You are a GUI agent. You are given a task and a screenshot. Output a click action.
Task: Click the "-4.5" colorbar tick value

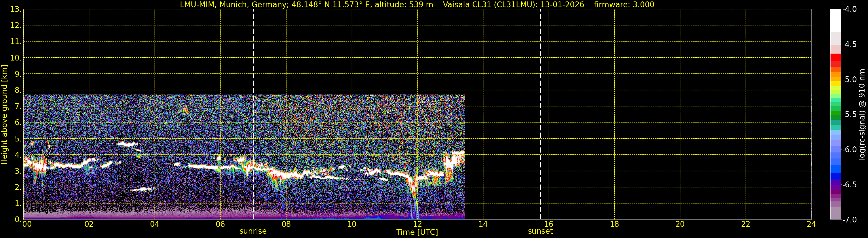(x=850, y=44)
